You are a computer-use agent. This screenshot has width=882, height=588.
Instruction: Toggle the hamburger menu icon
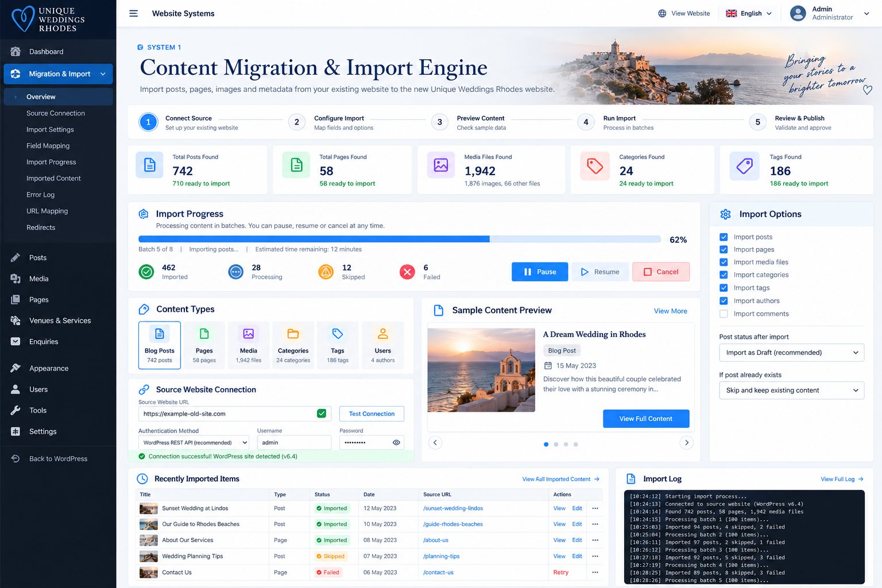pos(133,13)
